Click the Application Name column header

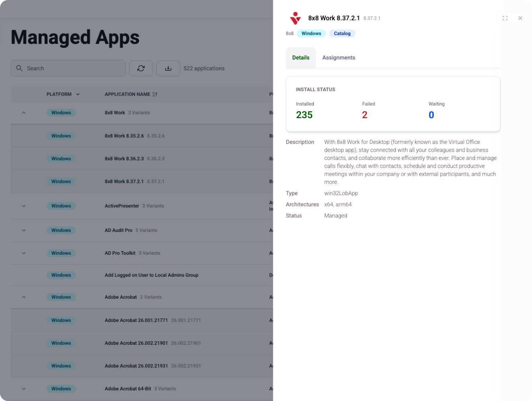(127, 94)
